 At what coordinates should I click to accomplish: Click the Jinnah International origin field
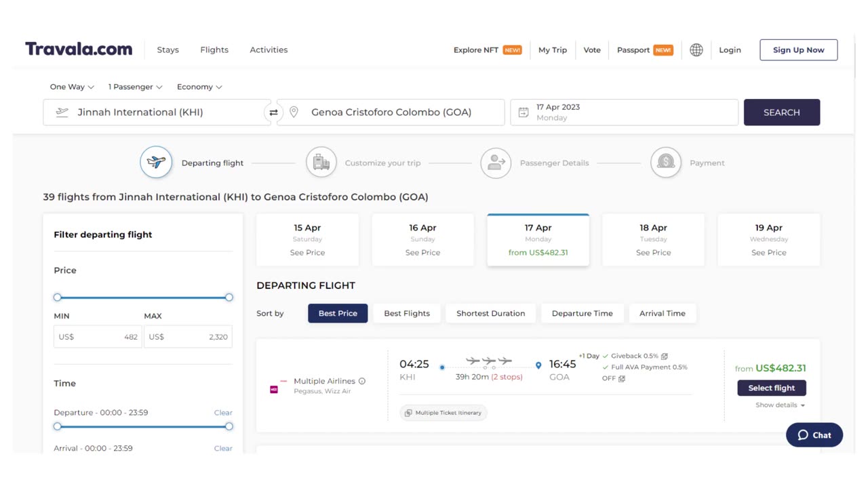coord(157,113)
